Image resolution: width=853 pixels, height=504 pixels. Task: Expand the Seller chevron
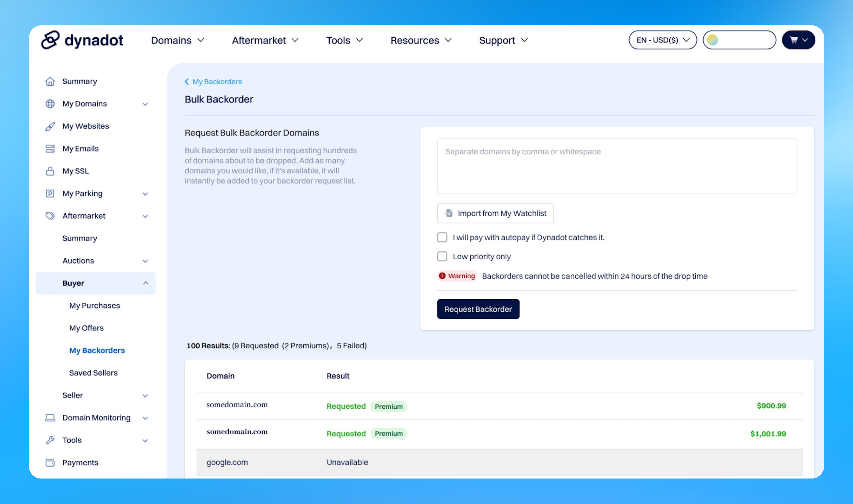pyautogui.click(x=145, y=396)
